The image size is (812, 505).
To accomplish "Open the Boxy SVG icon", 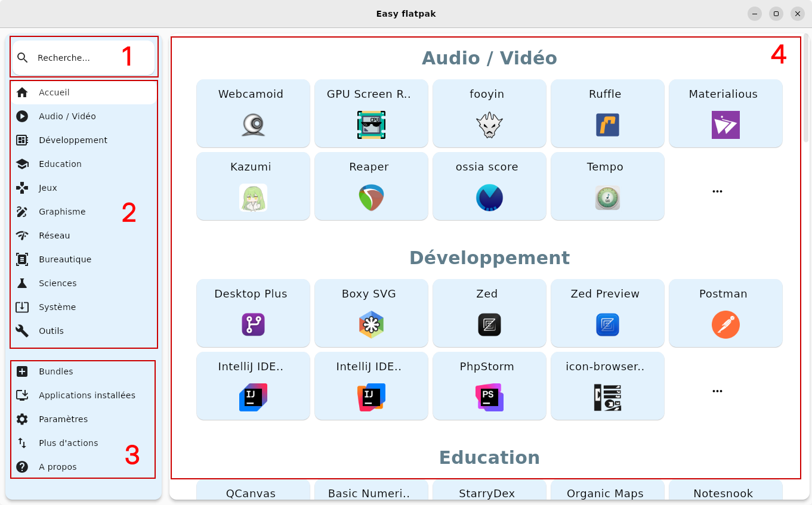I will click(371, 325).
